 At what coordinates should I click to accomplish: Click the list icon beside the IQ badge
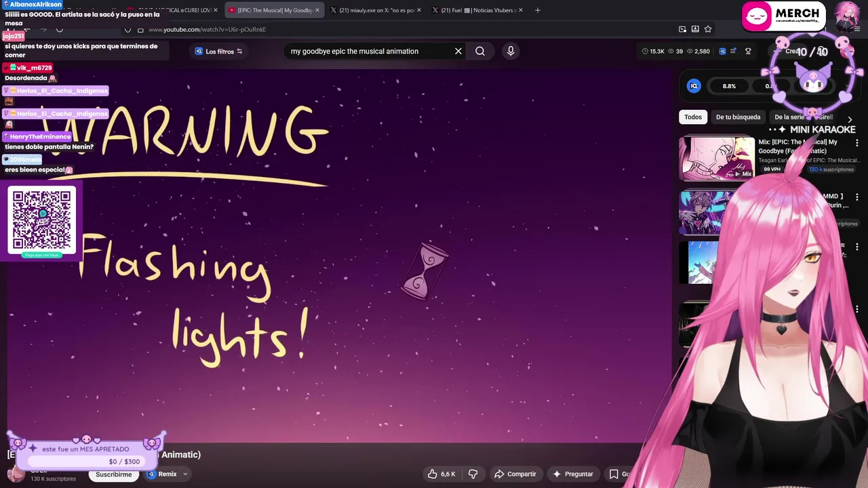coord(733,52)
